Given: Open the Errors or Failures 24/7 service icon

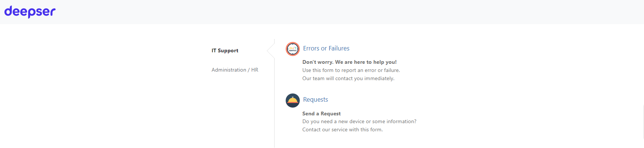Looking at the screenshot, I should click(x=293, y=49).
